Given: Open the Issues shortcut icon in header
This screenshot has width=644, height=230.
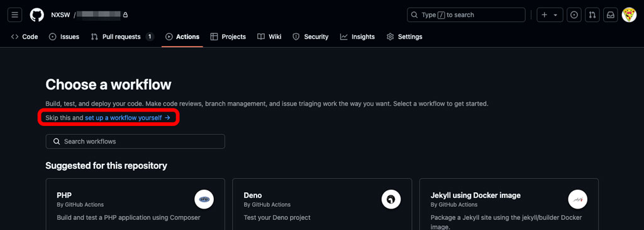Looking at the screenshot, I should [574, 15].
